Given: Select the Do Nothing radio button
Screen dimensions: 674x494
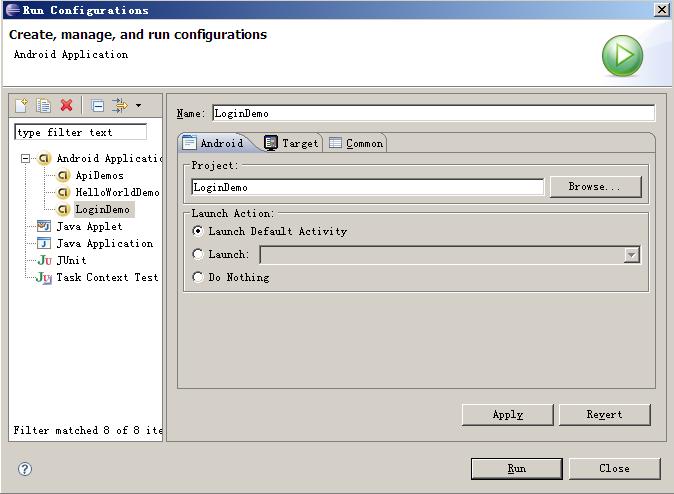Looking at the screenshot, I should click(x=198, y=277).
